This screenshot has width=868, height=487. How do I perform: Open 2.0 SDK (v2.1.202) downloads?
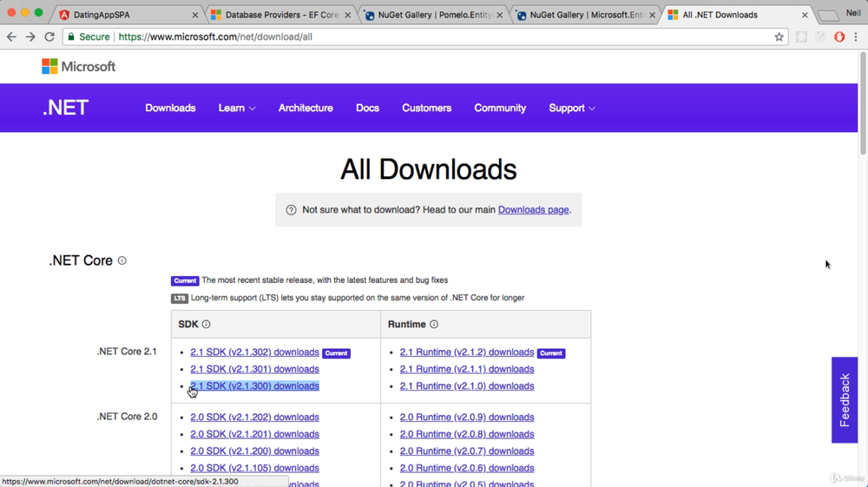[x=254, y=418]
